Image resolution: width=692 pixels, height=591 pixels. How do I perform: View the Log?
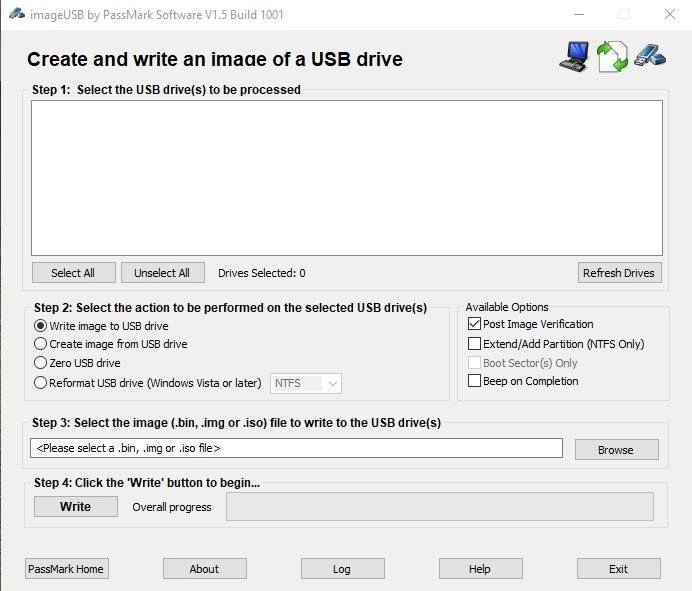coord(343,568)
